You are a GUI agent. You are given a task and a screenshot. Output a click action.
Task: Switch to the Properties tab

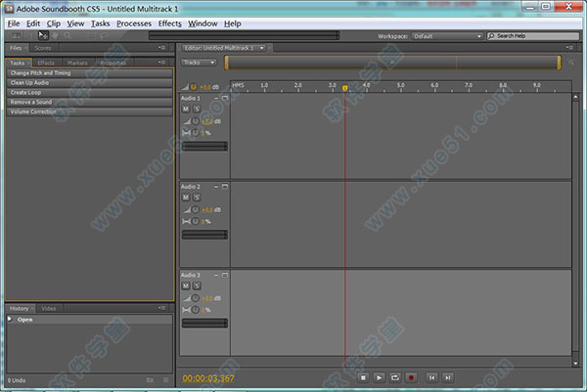click(113, 63)
